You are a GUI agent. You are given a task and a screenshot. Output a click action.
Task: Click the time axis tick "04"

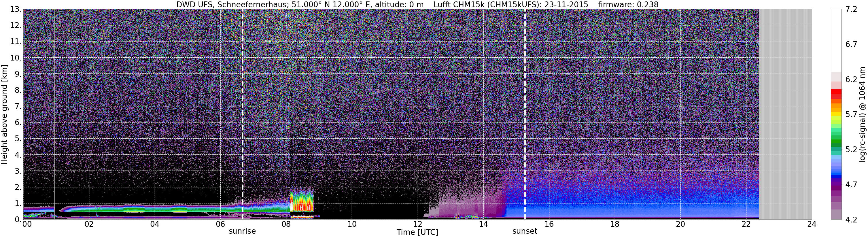[x=155, y=224]
